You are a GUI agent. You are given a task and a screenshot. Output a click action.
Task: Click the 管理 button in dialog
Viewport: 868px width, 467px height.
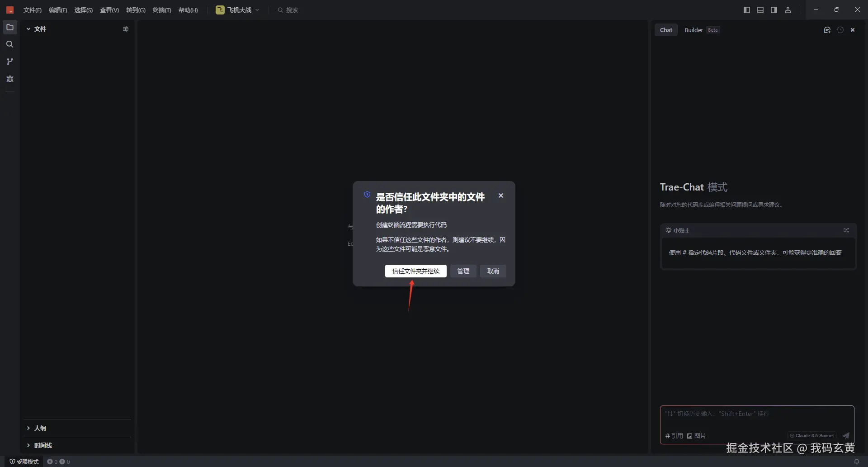pyautogui.click(x=463, y=271)
